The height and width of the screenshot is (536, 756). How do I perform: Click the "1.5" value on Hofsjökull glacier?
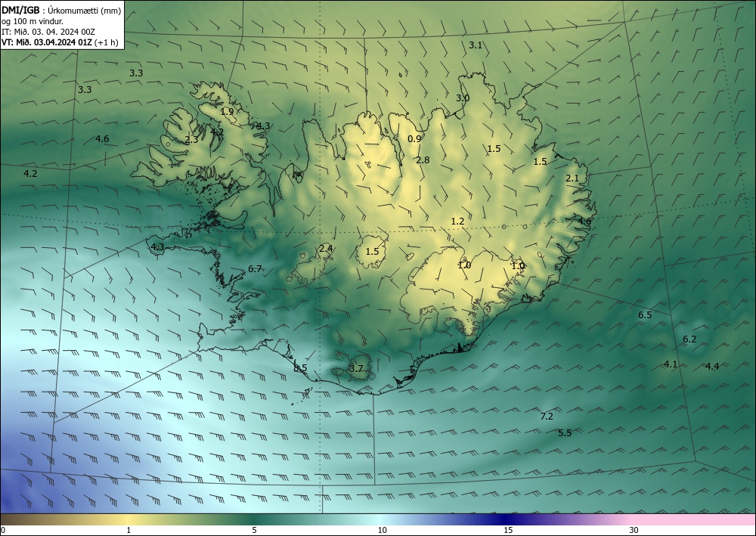point(372,252)
